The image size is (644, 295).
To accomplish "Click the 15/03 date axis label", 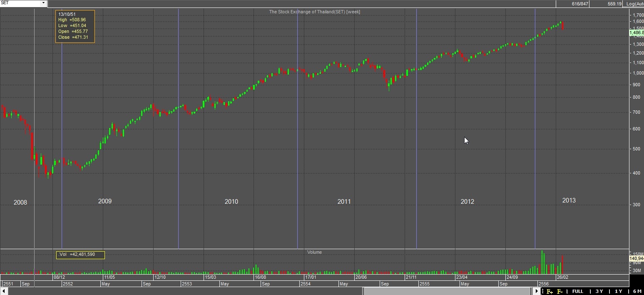I will [x=210, y=277].
